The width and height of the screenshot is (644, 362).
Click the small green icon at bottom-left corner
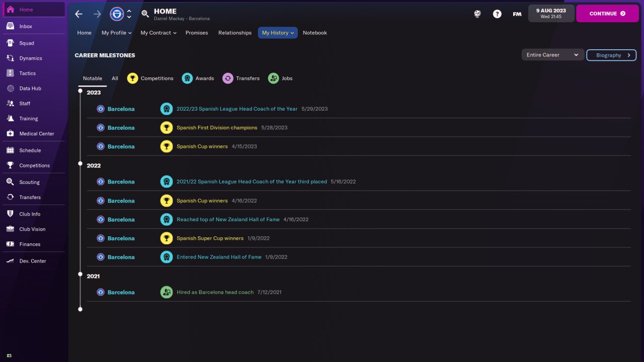coord(9,355)
